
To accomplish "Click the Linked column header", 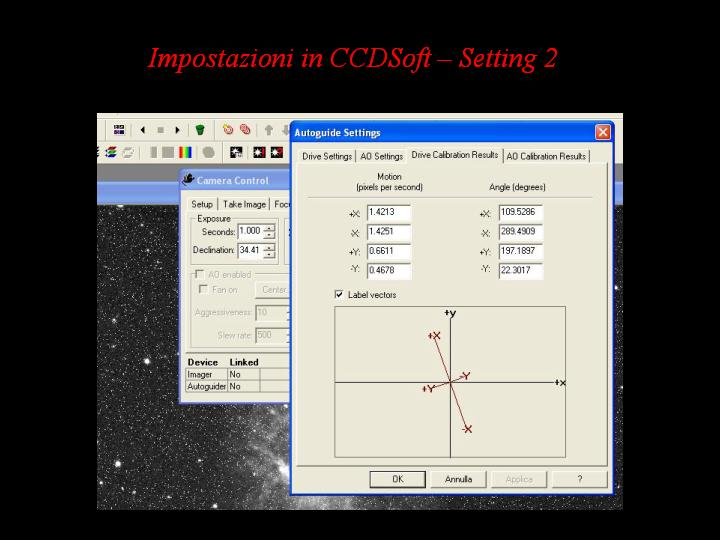I will click(244, 362).
